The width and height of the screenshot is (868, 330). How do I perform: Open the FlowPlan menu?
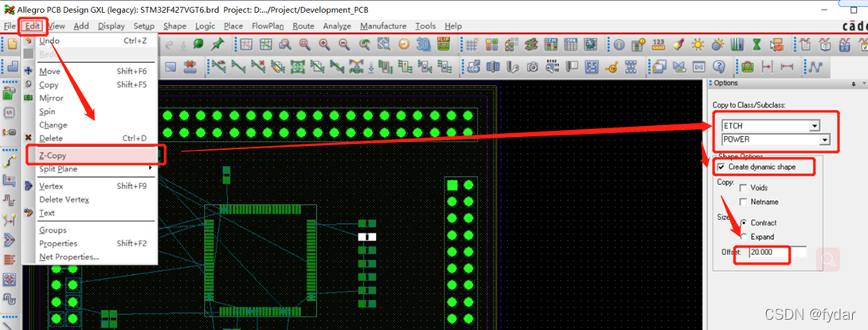click(x=268, y=26)
